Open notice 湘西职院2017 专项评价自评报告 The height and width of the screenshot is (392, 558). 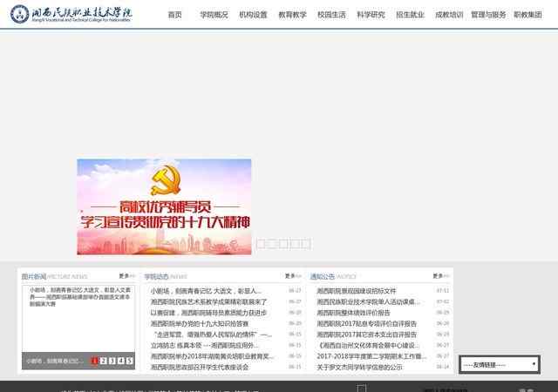(366, 324)
